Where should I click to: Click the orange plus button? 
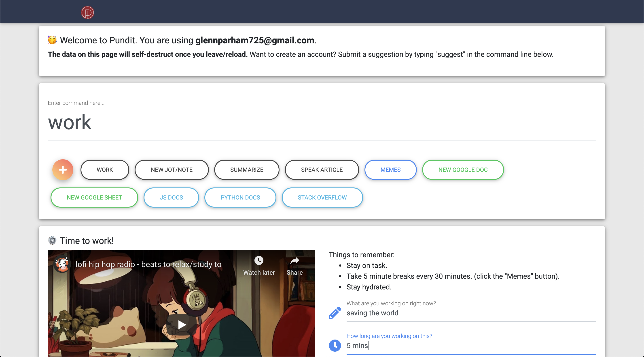tap(63, 170)
